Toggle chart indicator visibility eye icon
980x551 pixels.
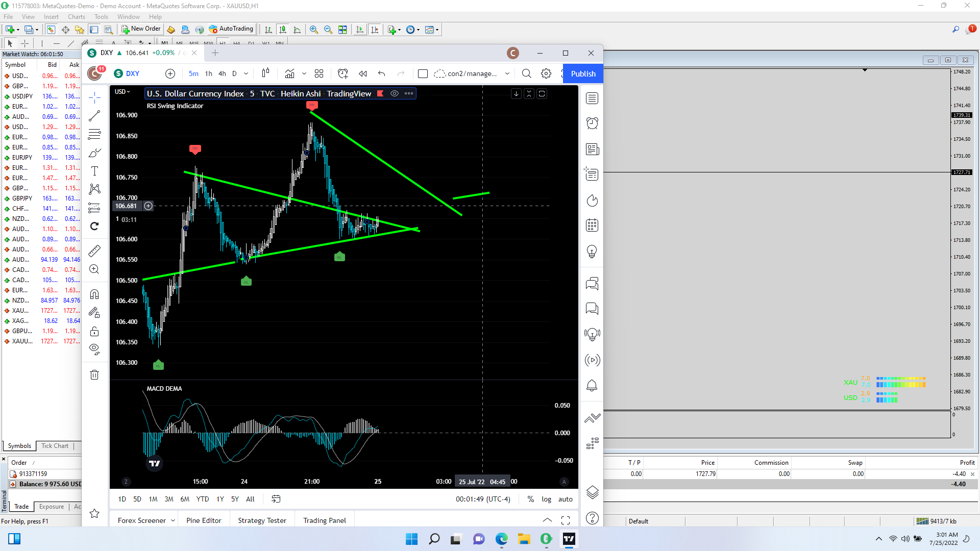(x=395, y=93)
